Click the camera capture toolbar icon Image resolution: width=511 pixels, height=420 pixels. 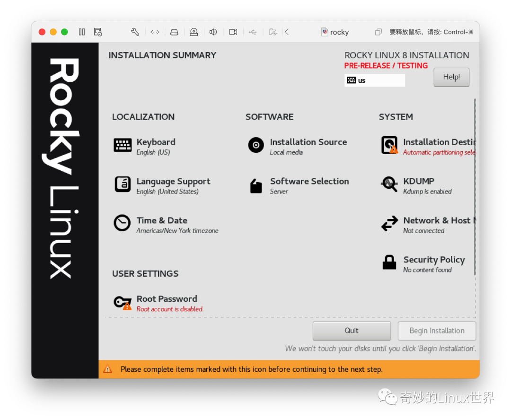tap(232, 32)
